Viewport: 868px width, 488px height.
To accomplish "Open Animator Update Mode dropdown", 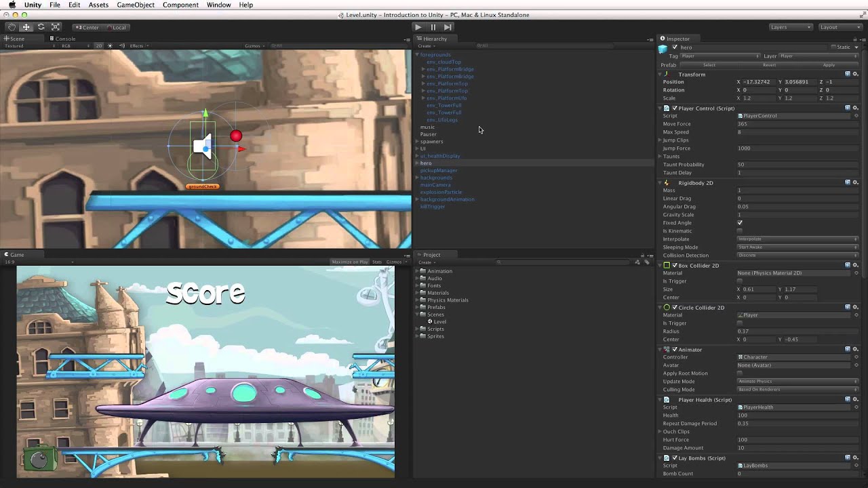I will (797, 382).
